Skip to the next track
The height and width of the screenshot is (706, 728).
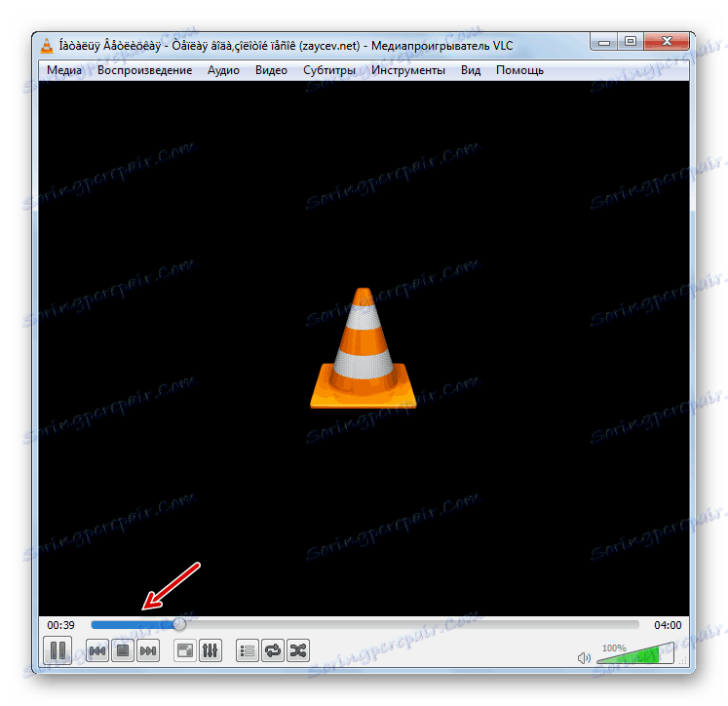tap(148, 650)
